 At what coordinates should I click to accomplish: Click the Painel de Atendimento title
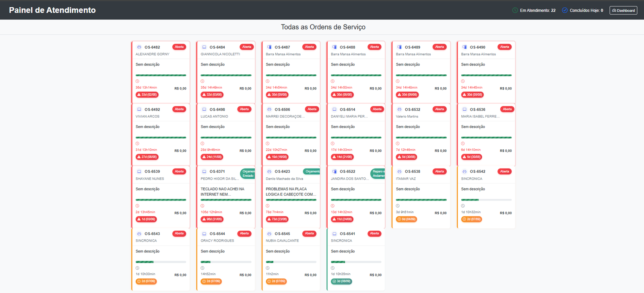(52, 10)
